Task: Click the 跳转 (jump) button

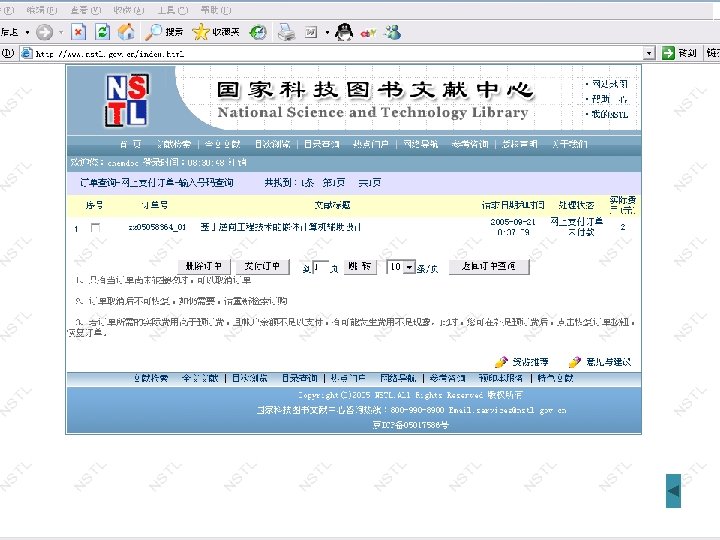Action: (x=360, y=266)
